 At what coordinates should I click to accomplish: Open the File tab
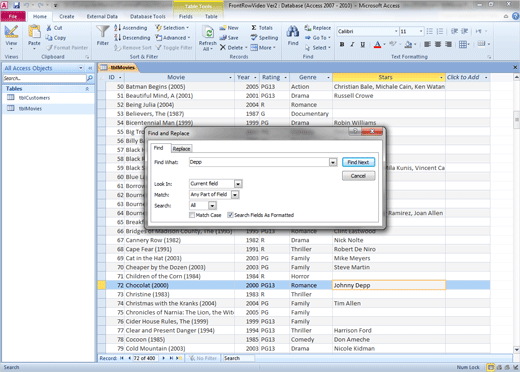(x=13, y=16)
